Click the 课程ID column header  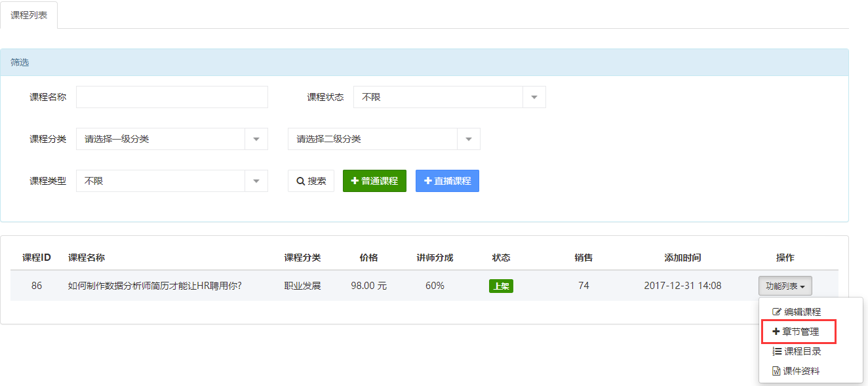[x=37, y=258]
